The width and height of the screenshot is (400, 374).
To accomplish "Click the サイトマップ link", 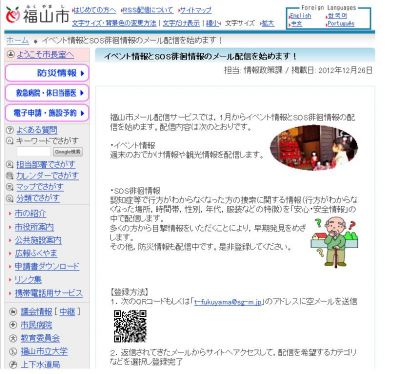I will coord(196,10).
